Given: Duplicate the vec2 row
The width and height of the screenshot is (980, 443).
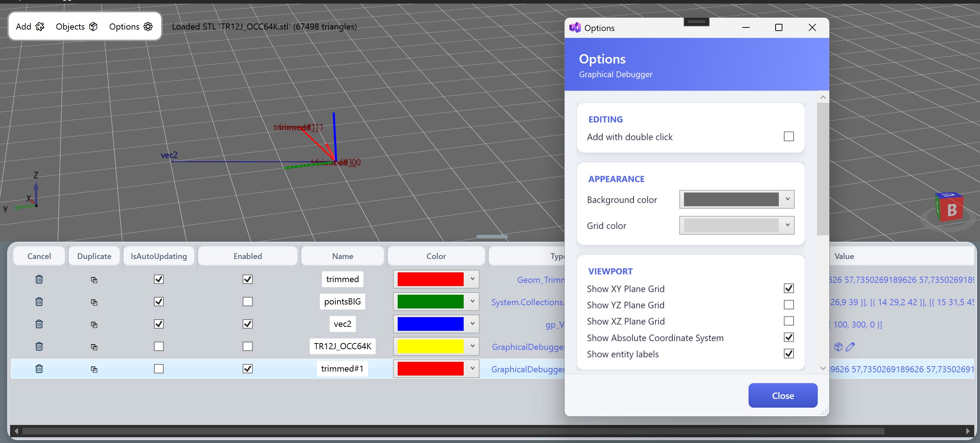Looking at the screenshot, I should pos(94,325).
